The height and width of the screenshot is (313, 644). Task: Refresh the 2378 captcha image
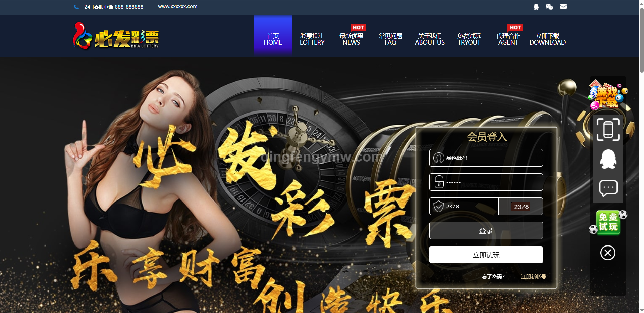coord(521,207)
